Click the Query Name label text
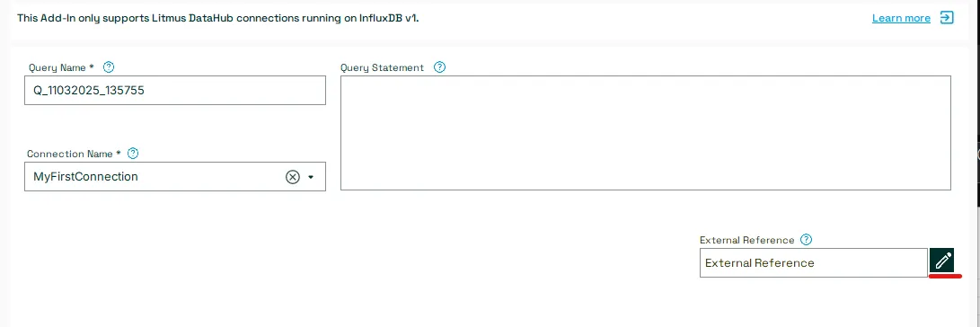Image resolution: width=980 pixels, height=327 pixels. pyautogui.click(x=61, y=66)
